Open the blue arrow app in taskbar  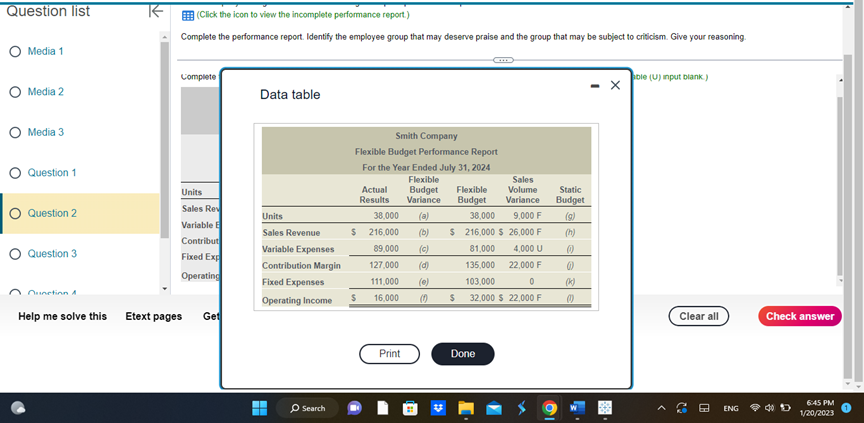coord(522,408)
